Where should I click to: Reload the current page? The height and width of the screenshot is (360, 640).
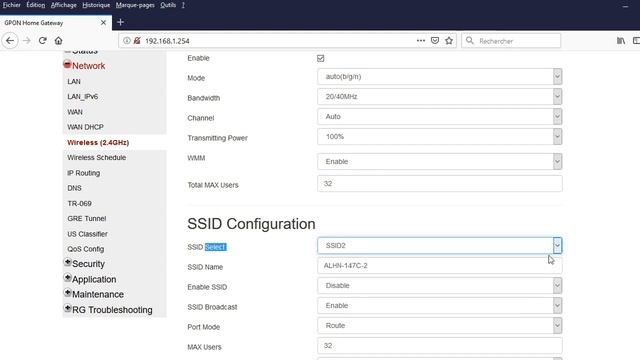[42, 41]
